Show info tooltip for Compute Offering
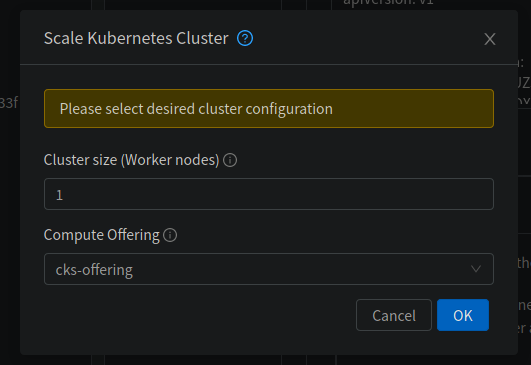This screenshot has width=531, height=365. click(x=170, y=235)
